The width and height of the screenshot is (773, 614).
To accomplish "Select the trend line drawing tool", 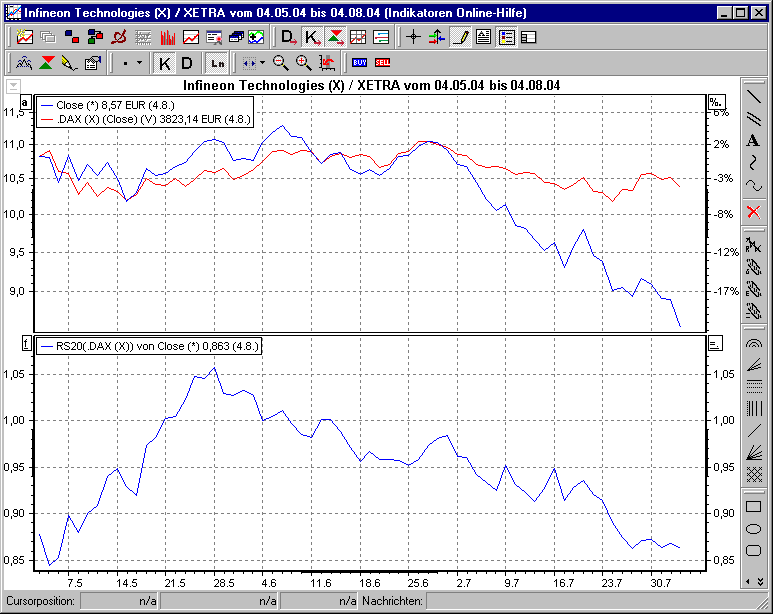I will [754, 97].
